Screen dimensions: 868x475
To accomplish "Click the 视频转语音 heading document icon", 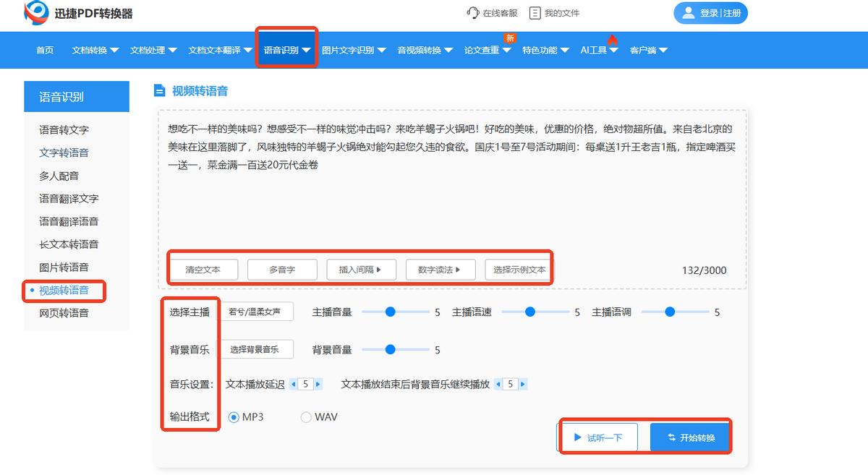I will pos(160,91).
